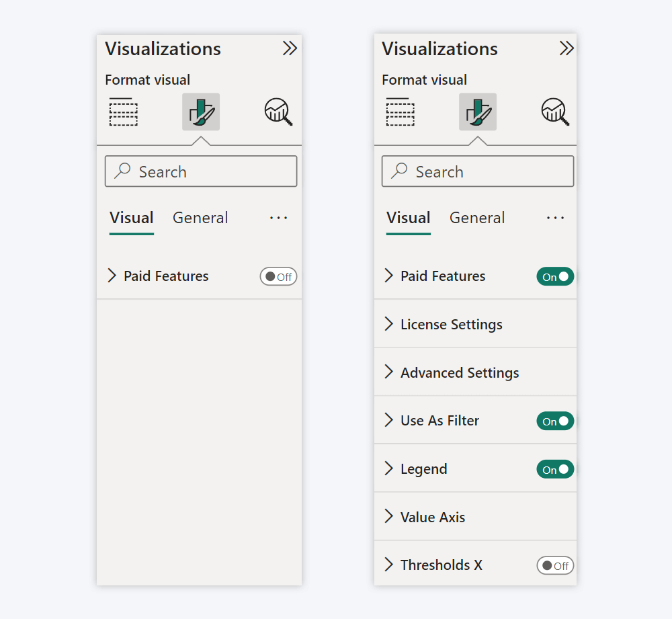Click inside the Search field
Viewport: 672px width, 619px height.
click(x=200, y=171)
